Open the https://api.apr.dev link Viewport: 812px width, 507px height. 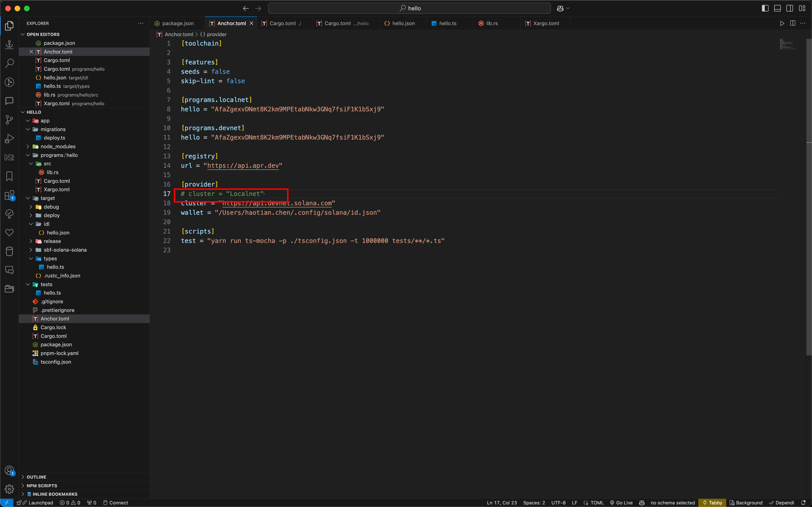pos(243,166)
